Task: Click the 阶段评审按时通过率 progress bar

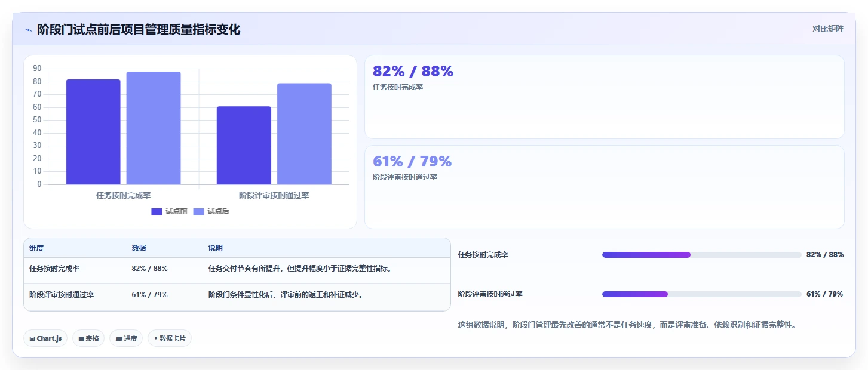Action: click(702, 294)
